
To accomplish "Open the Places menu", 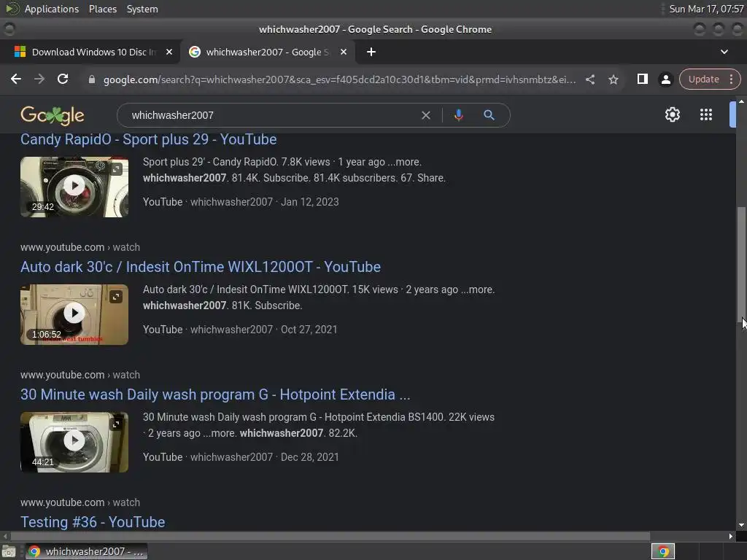I will [x=103, y=9].
